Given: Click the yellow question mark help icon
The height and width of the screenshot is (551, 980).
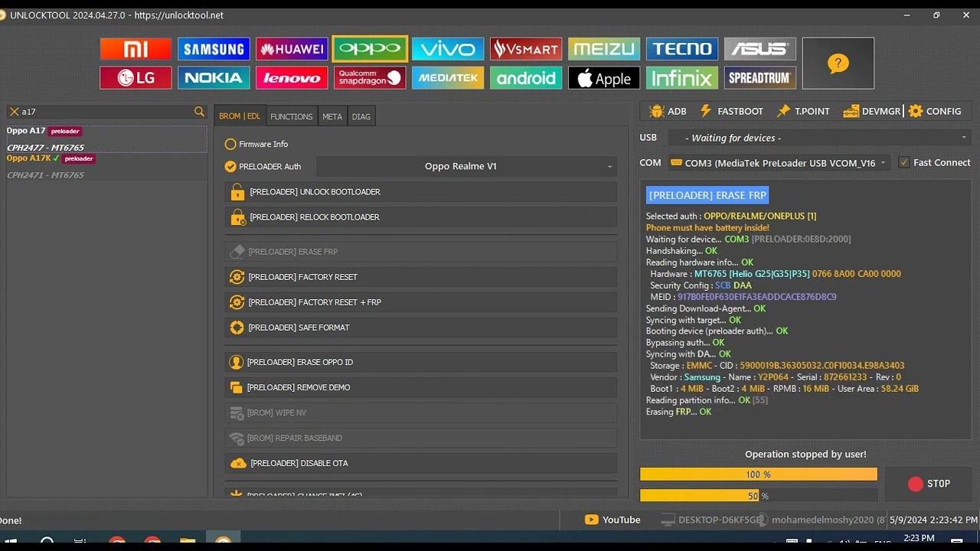Looking at the screenshot, I should coord(838,64).
